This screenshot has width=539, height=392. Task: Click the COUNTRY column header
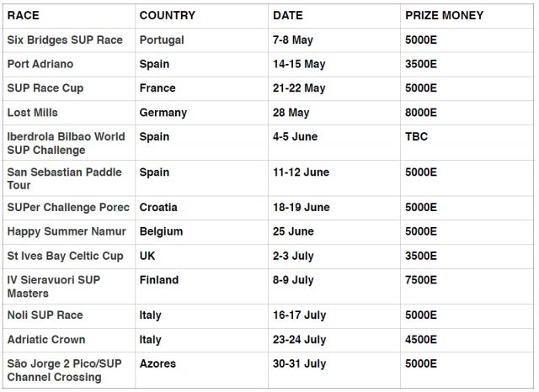[x=168, y=15]
